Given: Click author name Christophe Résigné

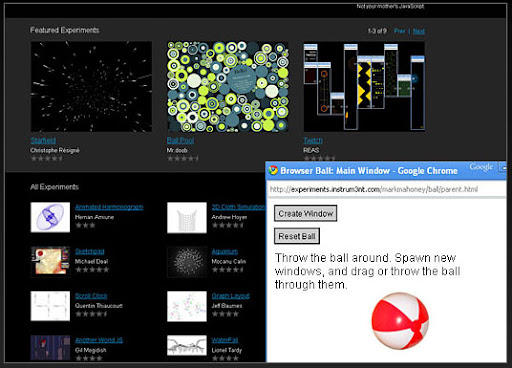Looking at the screenshot, I should (x=55, y=150).
